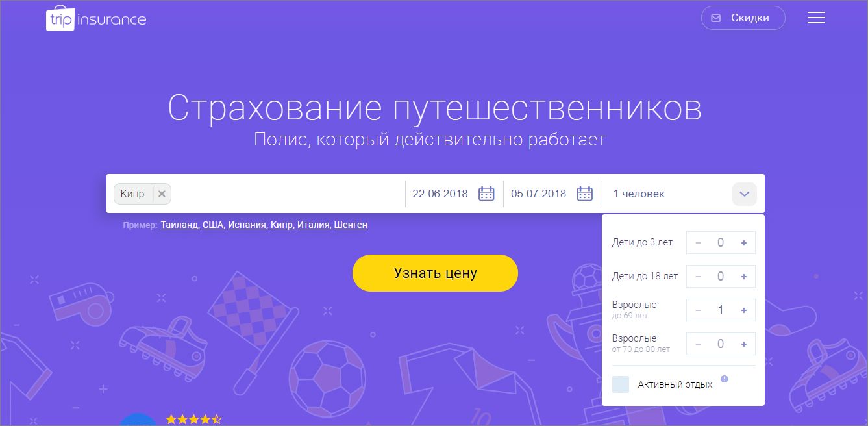This screenshot has height=426, width=868.
Task: Click the info icon beside Активный отдых
Action: [x=725, y=379]
